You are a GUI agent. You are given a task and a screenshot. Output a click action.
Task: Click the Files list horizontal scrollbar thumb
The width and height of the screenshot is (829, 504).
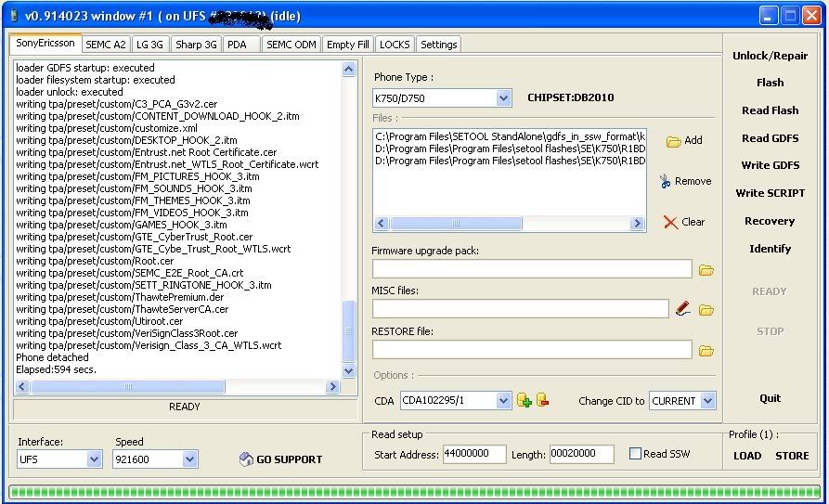pyautogui.click(x=456, y=223)
